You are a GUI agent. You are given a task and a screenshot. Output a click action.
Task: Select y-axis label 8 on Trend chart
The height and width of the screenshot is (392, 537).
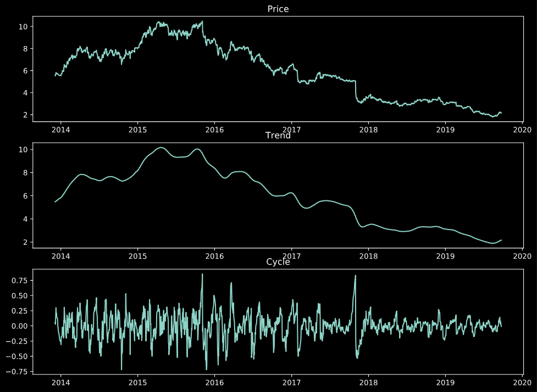coord(25,173)
